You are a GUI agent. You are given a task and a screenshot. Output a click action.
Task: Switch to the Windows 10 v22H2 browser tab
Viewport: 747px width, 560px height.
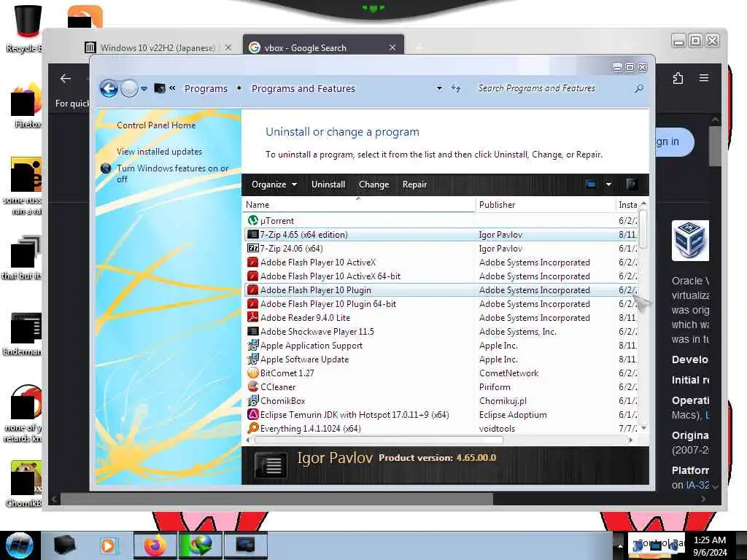click(158, 47)
